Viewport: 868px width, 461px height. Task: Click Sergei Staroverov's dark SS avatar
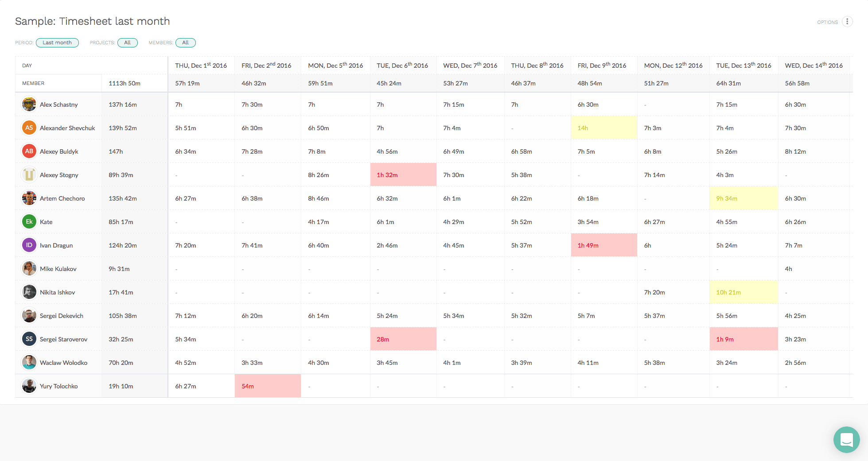pos(29,339)
